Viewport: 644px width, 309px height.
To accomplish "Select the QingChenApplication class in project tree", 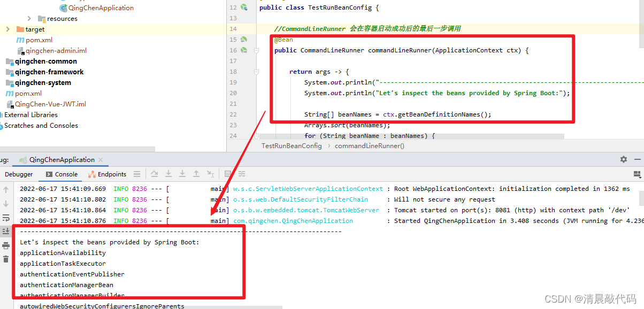I will pos(101,8).
